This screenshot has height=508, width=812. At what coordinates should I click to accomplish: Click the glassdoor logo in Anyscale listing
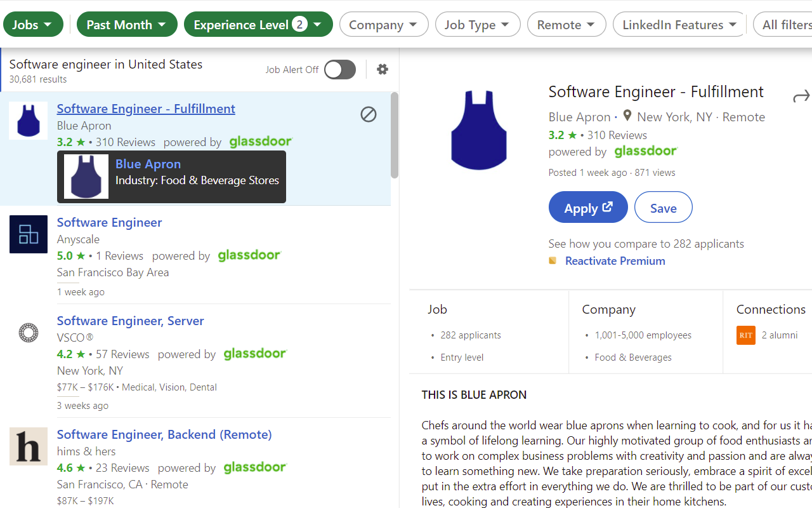(x=249, y=255)
